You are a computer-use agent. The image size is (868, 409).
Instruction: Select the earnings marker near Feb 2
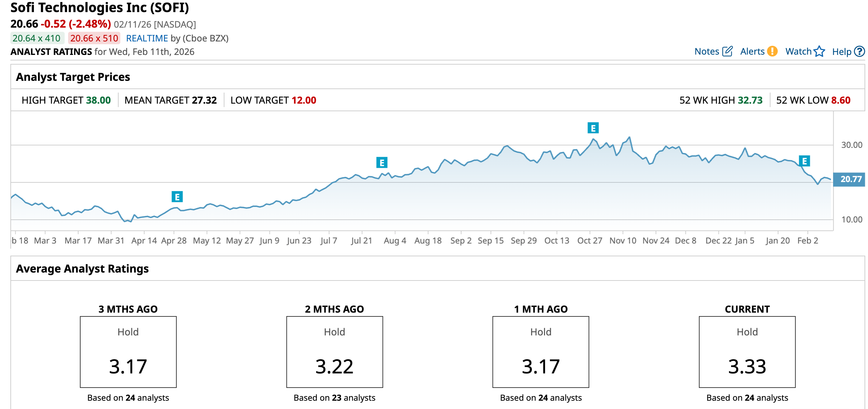(804, 161)
